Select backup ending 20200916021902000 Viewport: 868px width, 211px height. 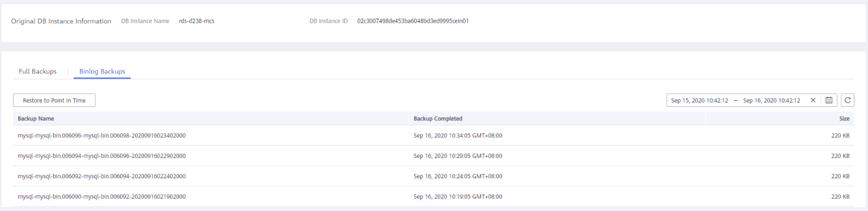tap(434, 196)
